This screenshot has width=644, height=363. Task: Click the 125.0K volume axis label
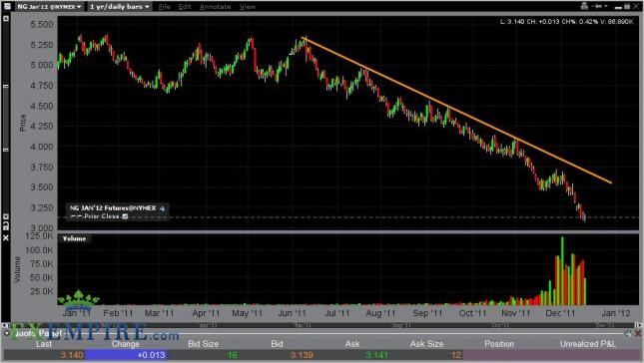[x=39, y=235]
